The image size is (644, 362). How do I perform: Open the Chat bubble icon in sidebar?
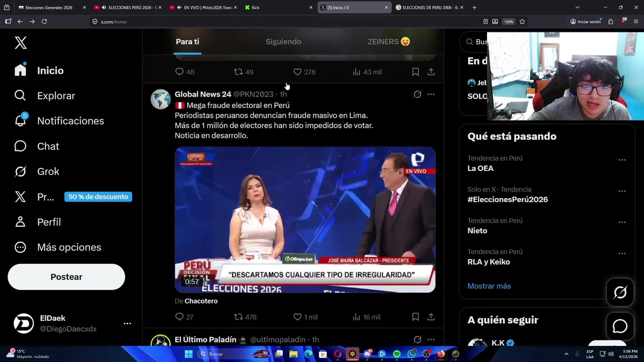pyautogui.click(x=20, y=146)
